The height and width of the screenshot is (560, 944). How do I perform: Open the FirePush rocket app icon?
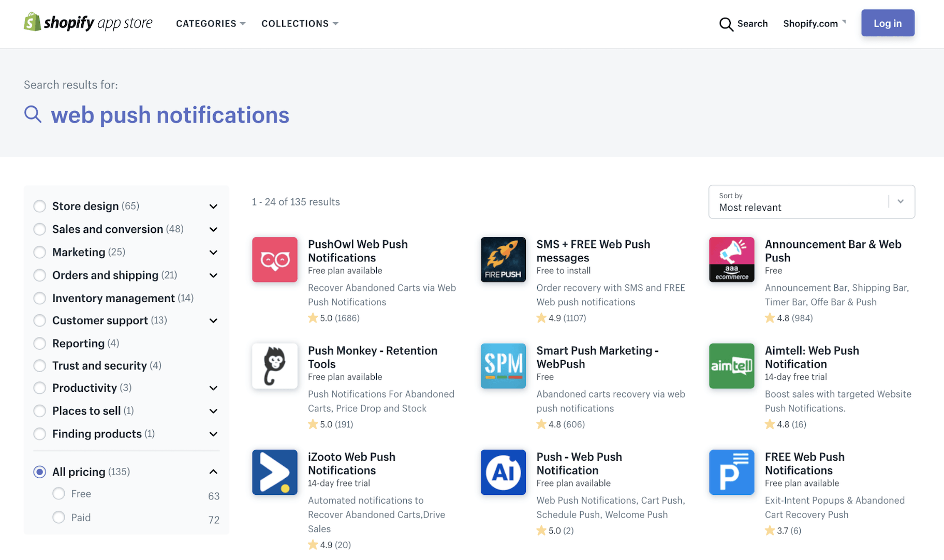(503, 259)
